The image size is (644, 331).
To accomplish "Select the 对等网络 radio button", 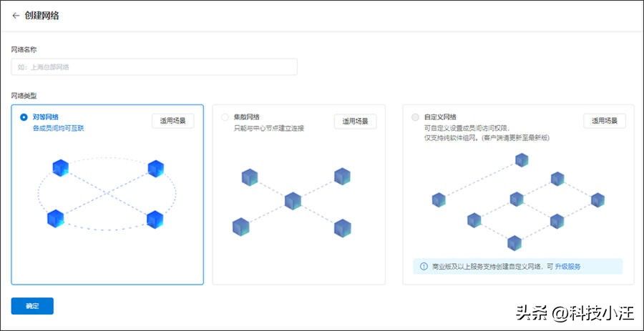I will click(x=24, y=117).
